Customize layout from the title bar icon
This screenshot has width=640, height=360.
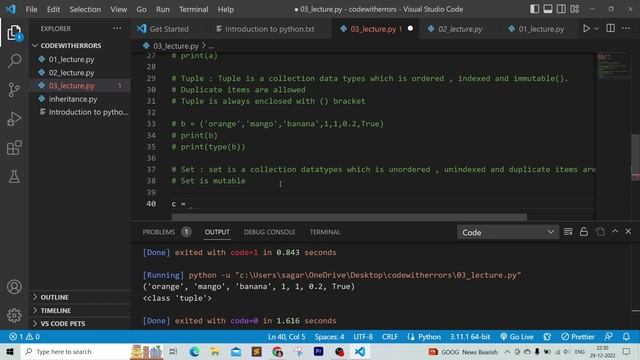pos(575,9)
